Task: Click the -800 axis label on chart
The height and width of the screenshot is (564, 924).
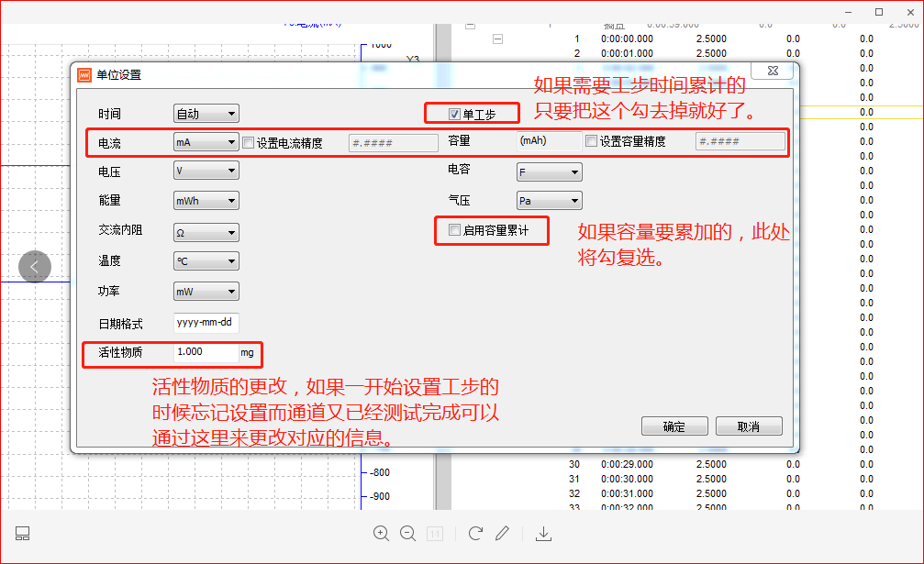Action: click(380, 472)
